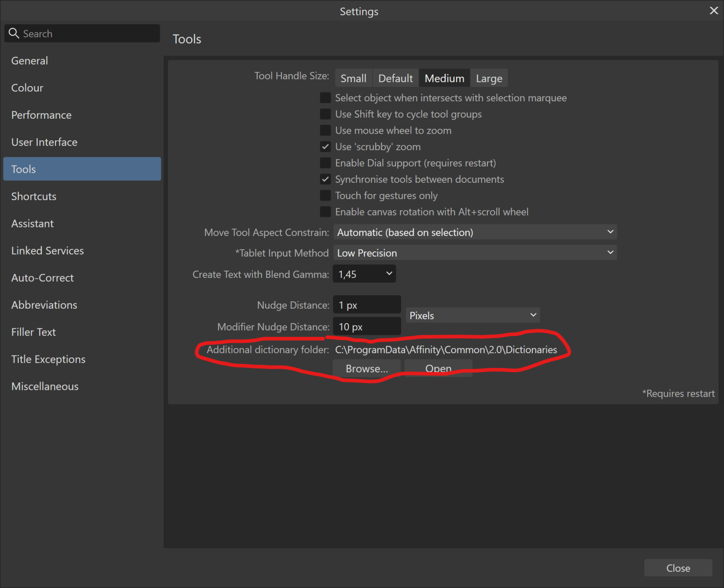Expand the Tablet Input Method dropdown
The width and height of the screenshot is (724, 588).
(474, 253)
